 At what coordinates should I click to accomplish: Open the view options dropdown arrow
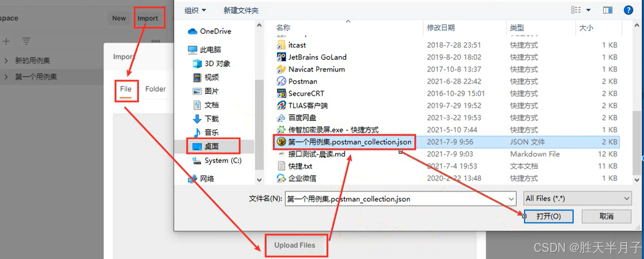(588, 10)
